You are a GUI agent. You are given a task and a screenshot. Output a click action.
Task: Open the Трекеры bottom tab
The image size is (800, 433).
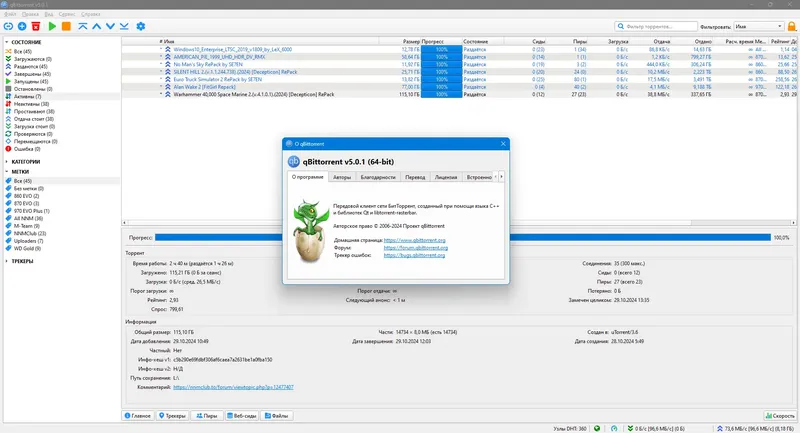point(172,416)
